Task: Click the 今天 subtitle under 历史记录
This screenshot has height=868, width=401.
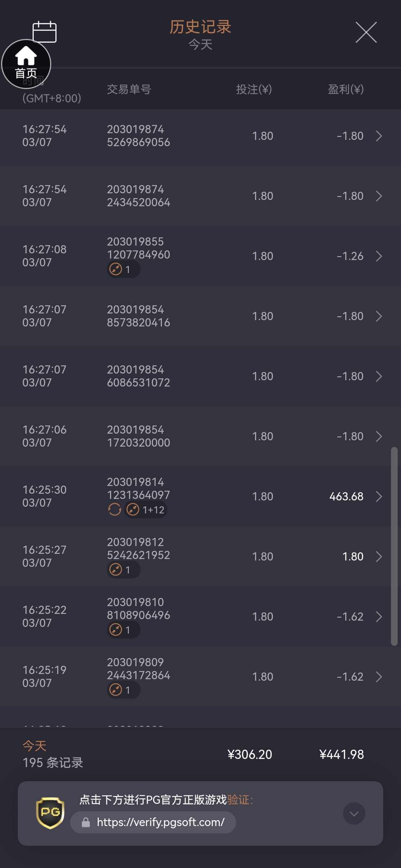Action: point(200,45)
